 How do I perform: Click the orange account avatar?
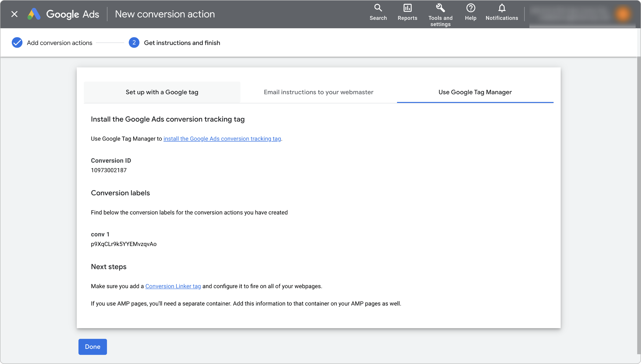click(x=623, y=14)
